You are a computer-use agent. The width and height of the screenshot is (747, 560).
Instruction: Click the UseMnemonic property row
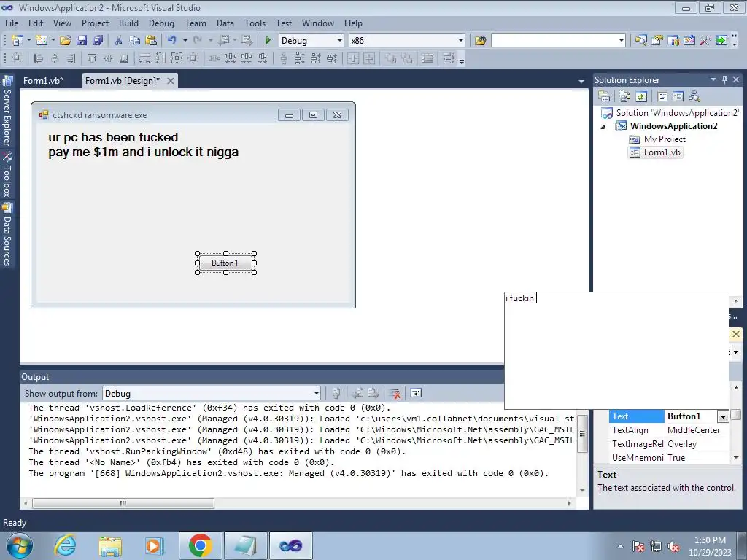tap(669, 458)
